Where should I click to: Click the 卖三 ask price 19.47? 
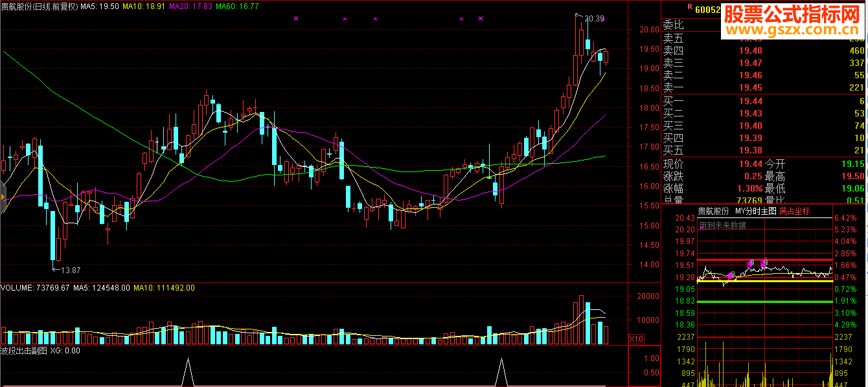[x=749, y=63]
